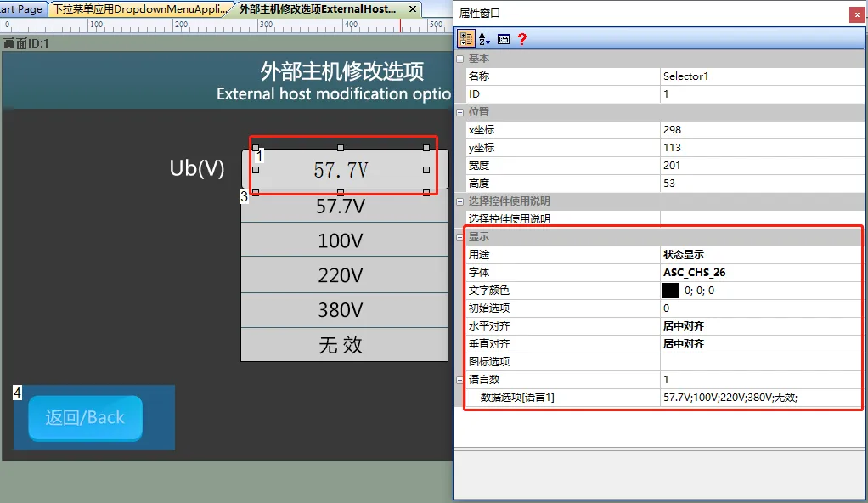Screen dimensions: 868x503
Task: Open help via the red question mark icon
Action: 521,38
